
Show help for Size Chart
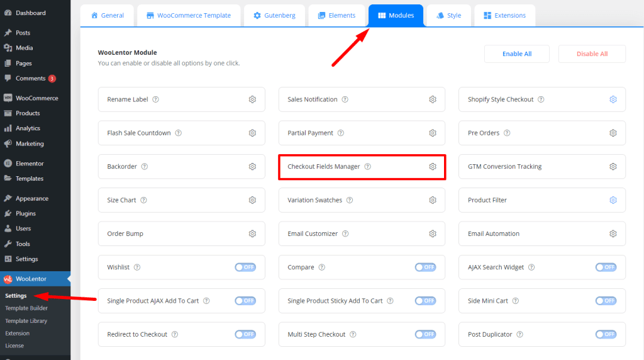144,200
